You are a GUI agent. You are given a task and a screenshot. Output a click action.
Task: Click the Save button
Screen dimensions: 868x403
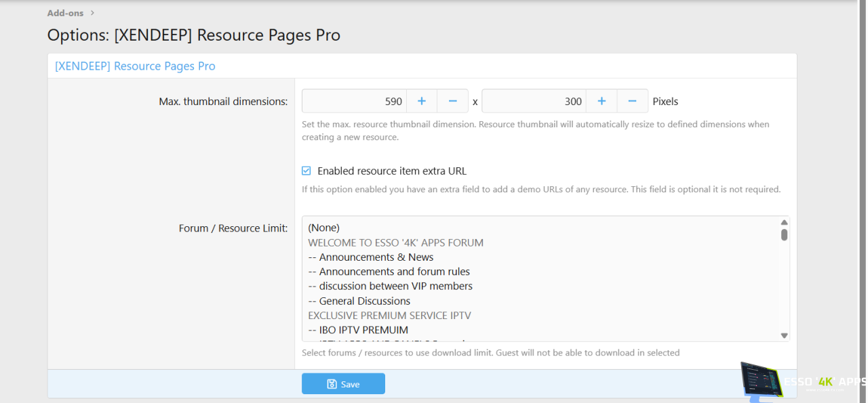pyautogui.click(x=343, y=384)
